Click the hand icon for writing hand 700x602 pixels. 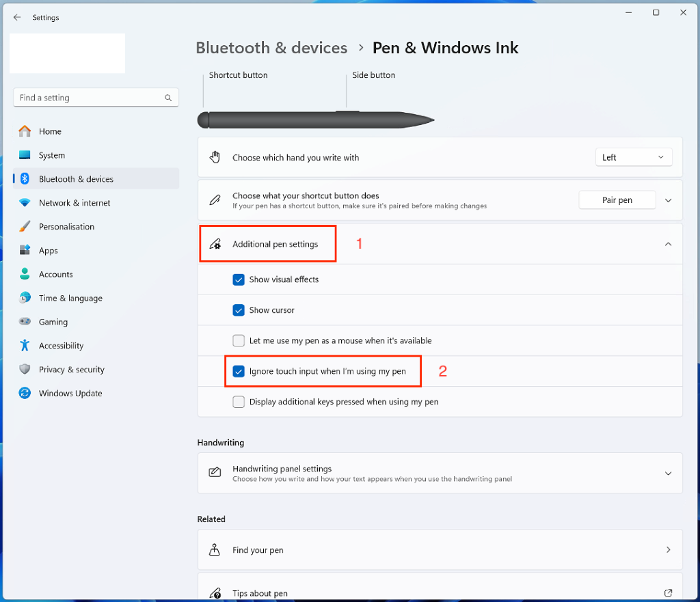[215, 157]
